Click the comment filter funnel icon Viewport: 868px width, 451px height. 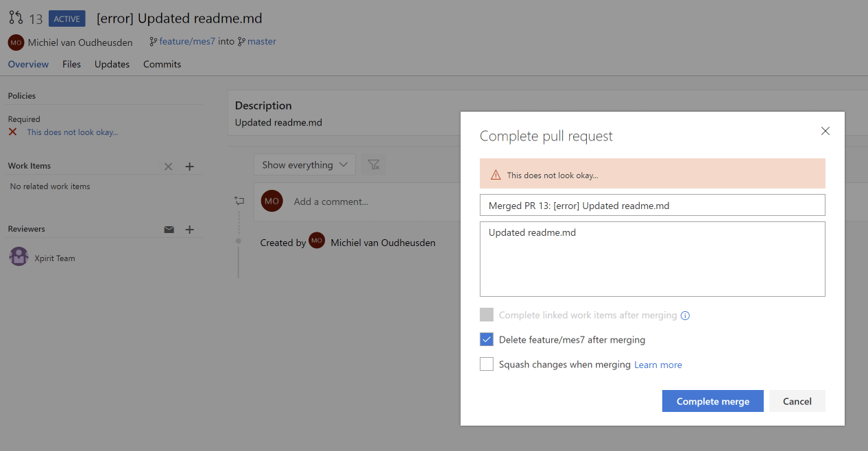pos(374,164)
